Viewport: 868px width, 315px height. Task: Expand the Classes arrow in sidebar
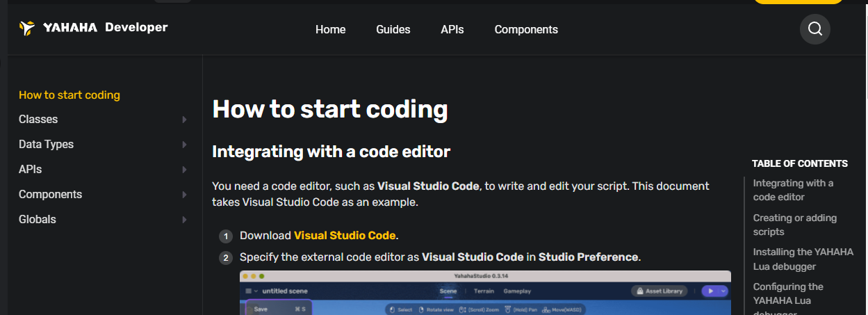pyautogui.click(x=184, y=120)
